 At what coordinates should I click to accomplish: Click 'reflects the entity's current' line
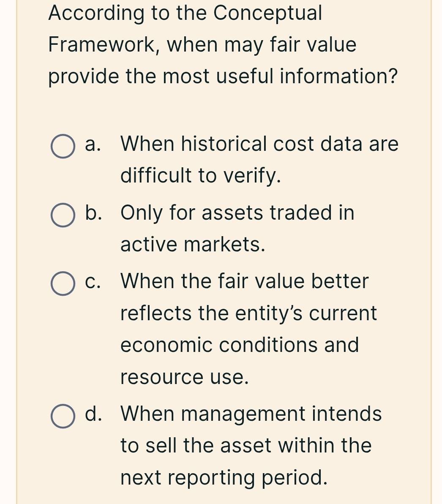[248, 313]
